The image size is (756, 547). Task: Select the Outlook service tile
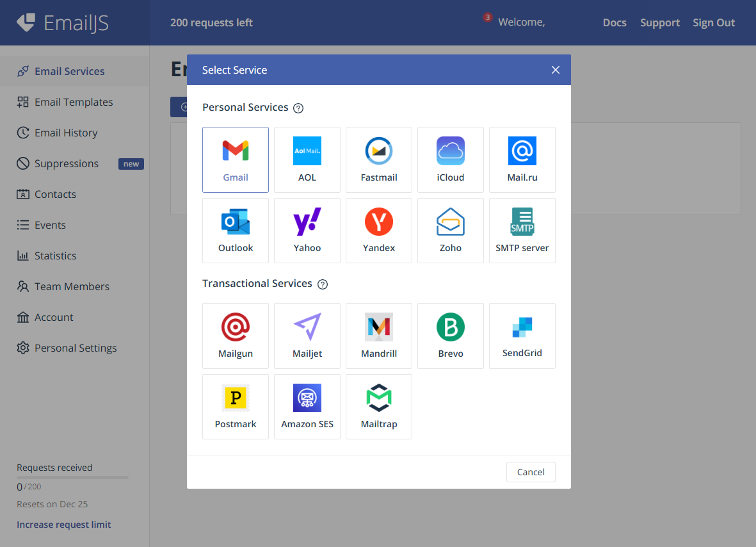point(236,231)
